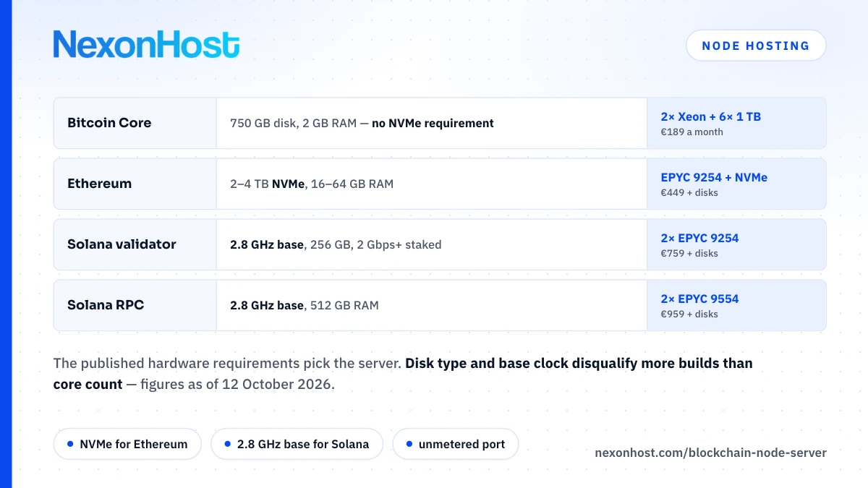Open nexonhost.com/blockchain-node-server link
This screenshot has width=868, height=488.
pos(710,453)
